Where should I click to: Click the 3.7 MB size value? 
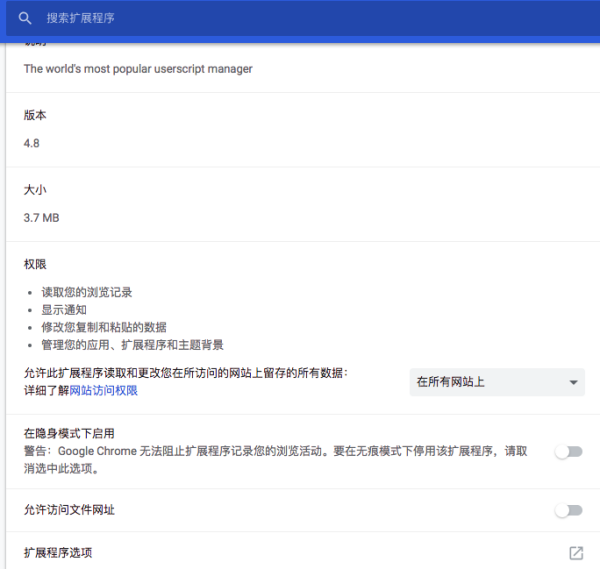(41, 218)
